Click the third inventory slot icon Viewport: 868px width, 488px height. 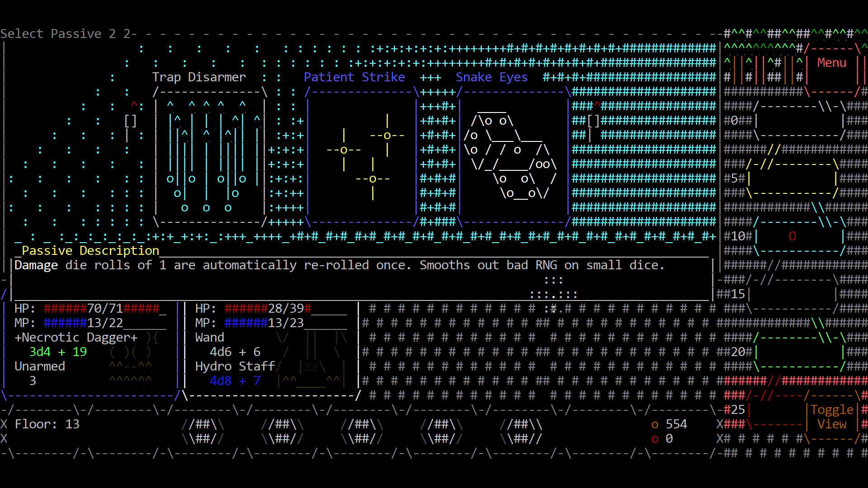pos(362,432)
